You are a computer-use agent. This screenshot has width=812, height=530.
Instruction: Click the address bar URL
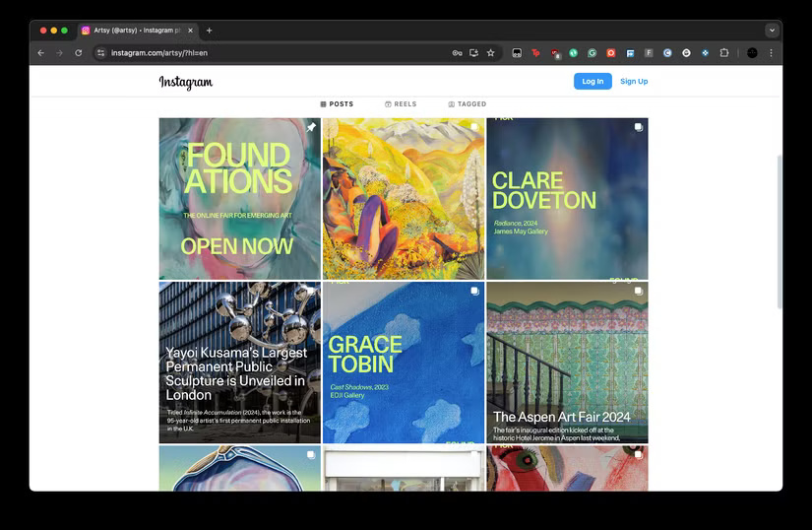point(159,53)
